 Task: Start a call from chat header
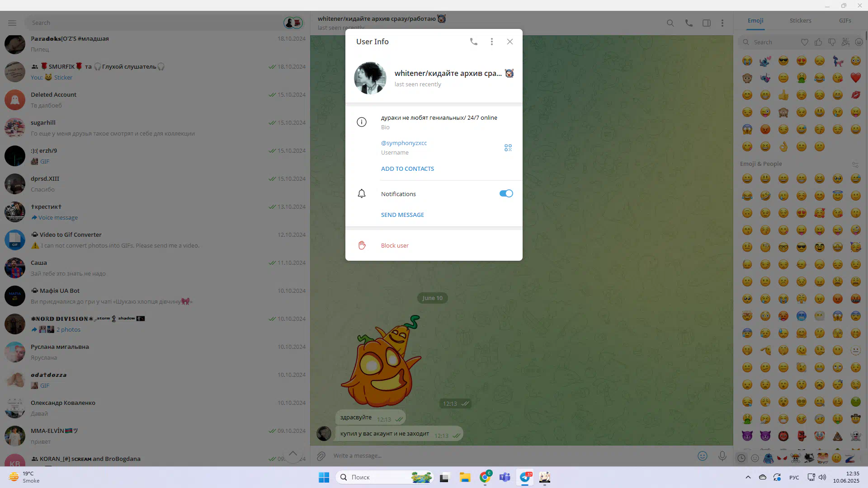(x=689, y=23)
